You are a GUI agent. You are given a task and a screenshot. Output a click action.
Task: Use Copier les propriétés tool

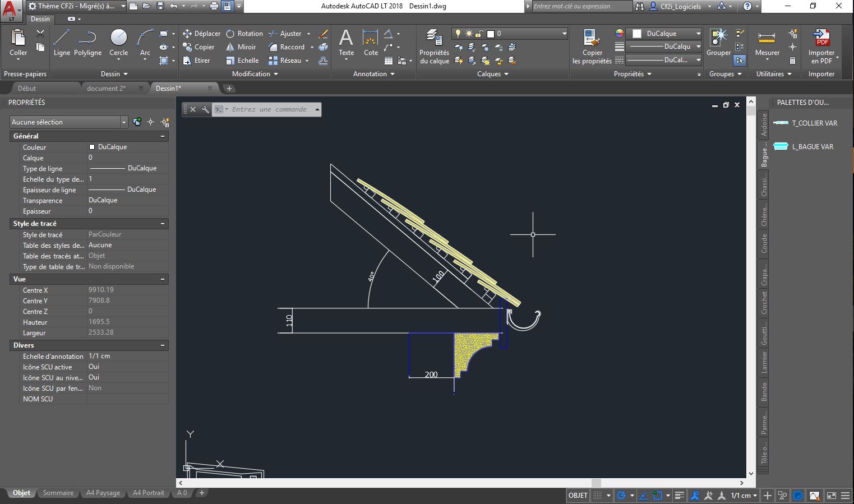pos(592,47)
